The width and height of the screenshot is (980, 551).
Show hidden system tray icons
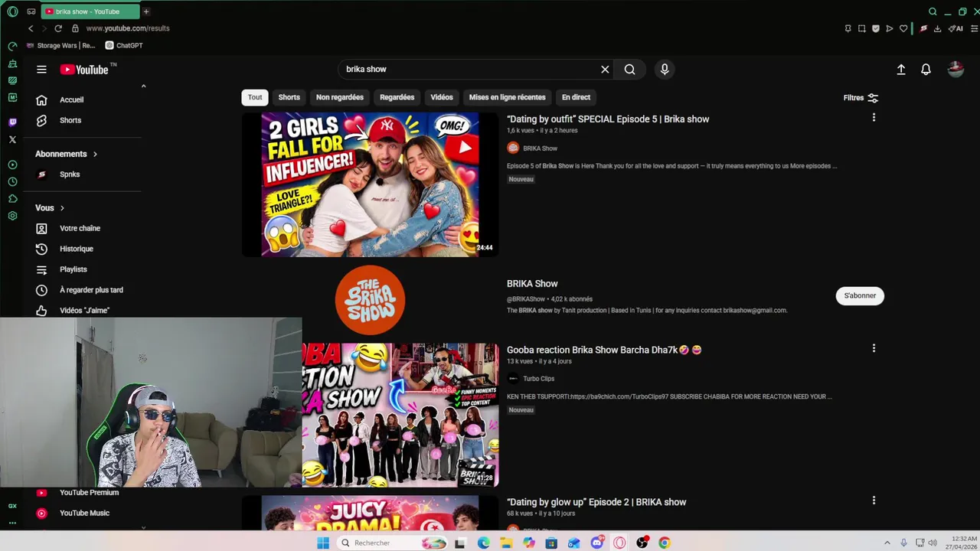[x=887, y=543]
